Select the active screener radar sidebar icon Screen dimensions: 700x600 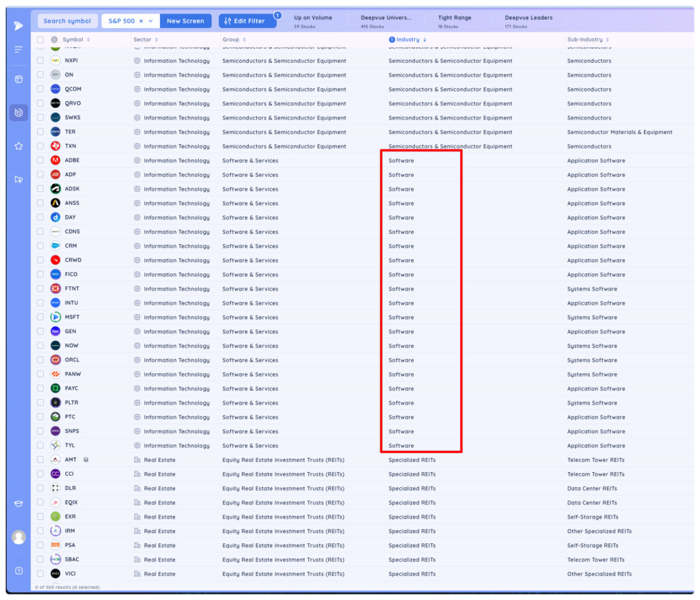click(18, 113)
